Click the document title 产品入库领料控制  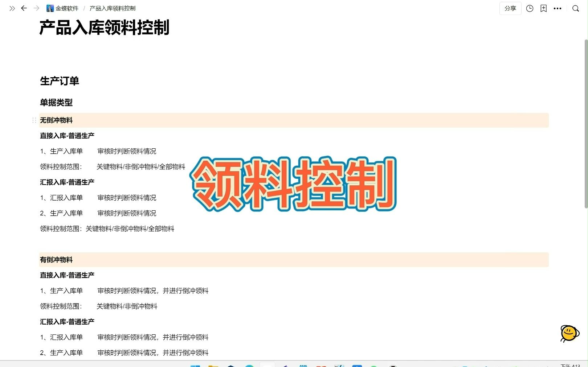tap(105, 28)
